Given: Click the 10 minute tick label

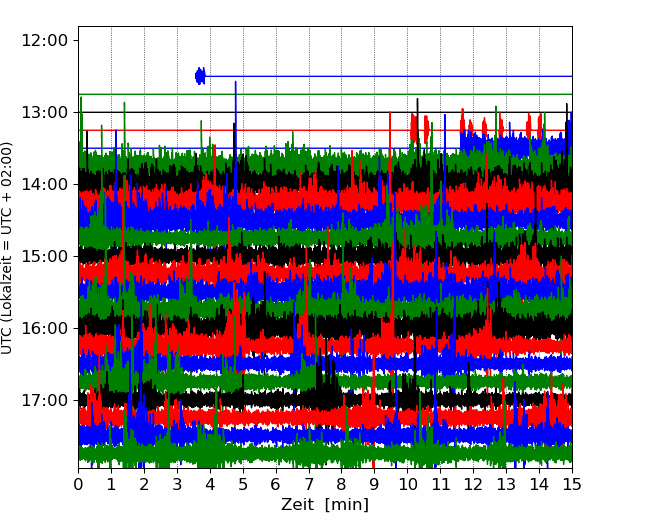Looking at the screenshot, I should (407, 484).
